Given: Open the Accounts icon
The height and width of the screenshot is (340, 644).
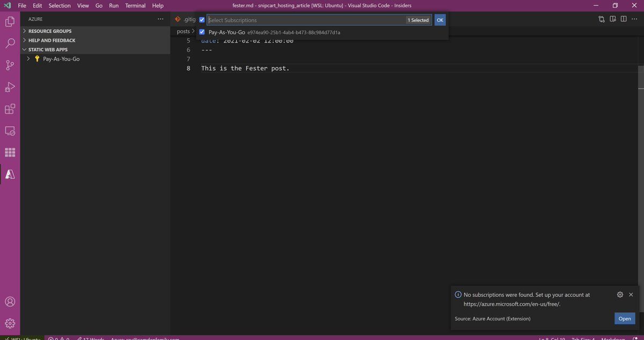Looking at the screenshot, I should [x=10, y=302].
